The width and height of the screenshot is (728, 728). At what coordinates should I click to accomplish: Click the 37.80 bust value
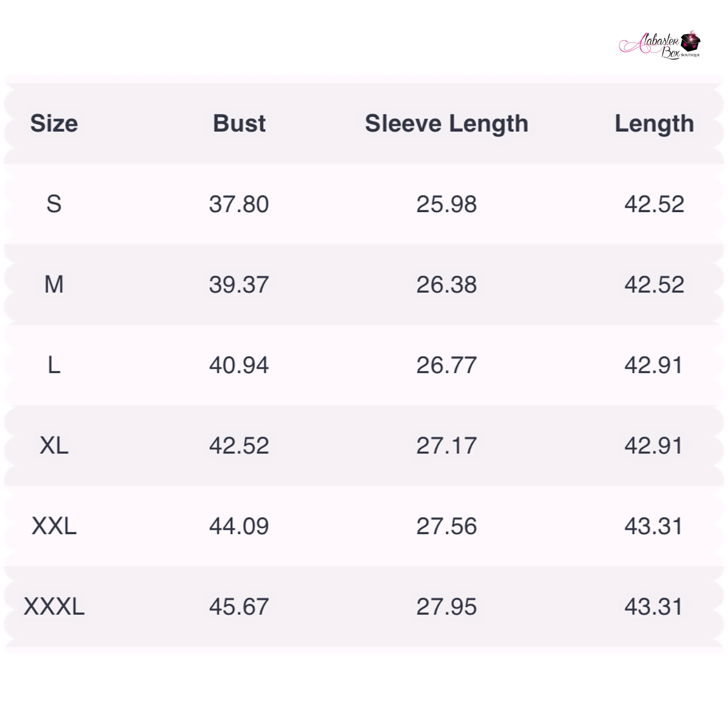click(239, 204)
